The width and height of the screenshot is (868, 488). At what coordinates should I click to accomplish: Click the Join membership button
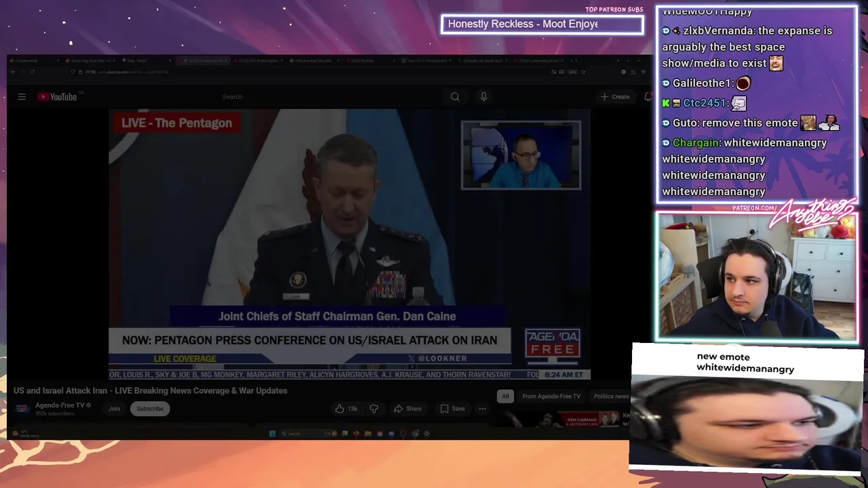click(114, 409)
